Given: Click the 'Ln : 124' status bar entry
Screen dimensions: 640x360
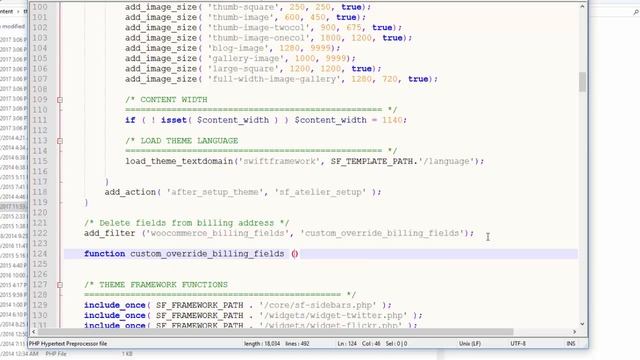Looking at the screenshot, I should (347, 344).
